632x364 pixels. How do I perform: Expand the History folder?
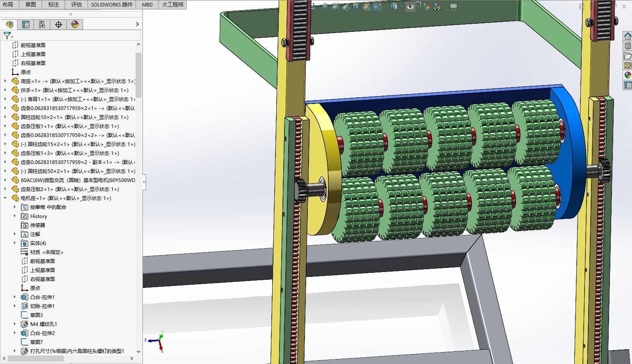(15, 216)
